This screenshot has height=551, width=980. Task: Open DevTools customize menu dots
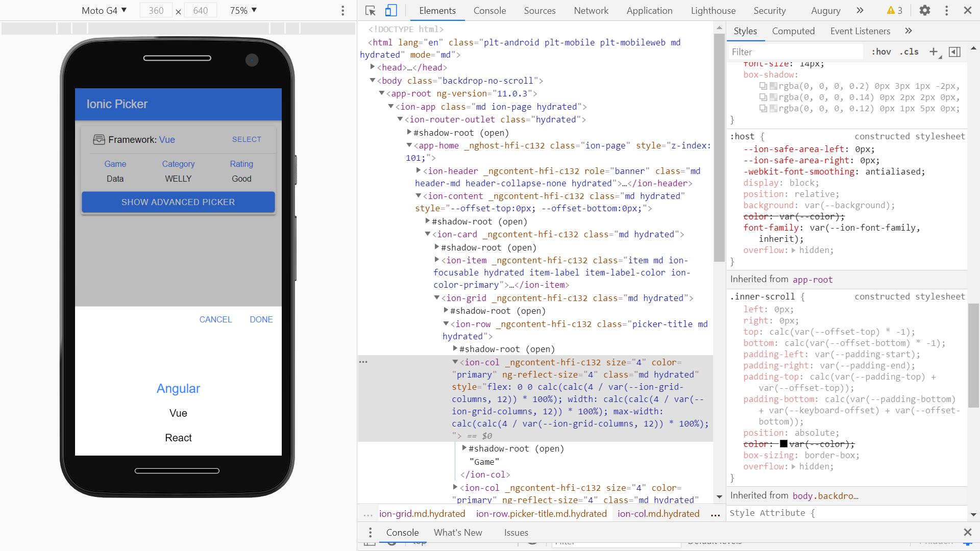click(947, 10)
